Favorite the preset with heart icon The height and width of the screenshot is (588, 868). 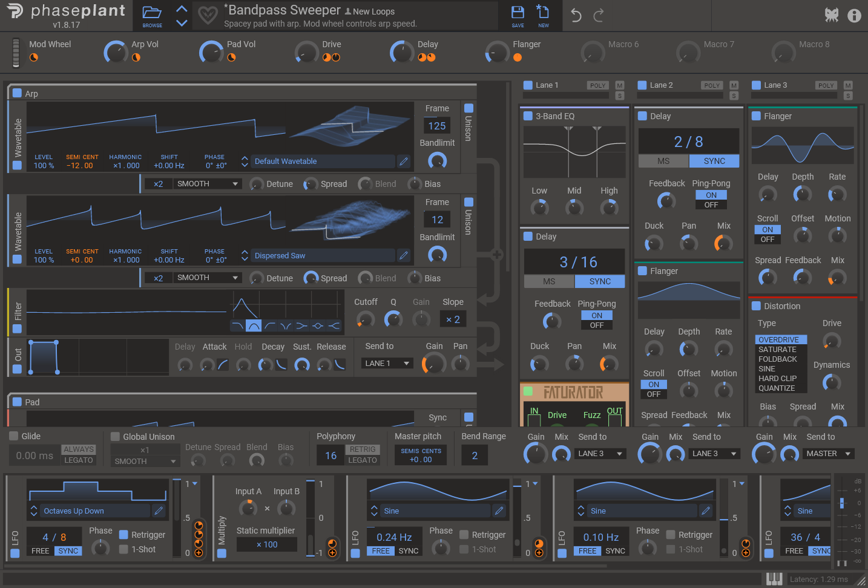[x=208, y=16]
